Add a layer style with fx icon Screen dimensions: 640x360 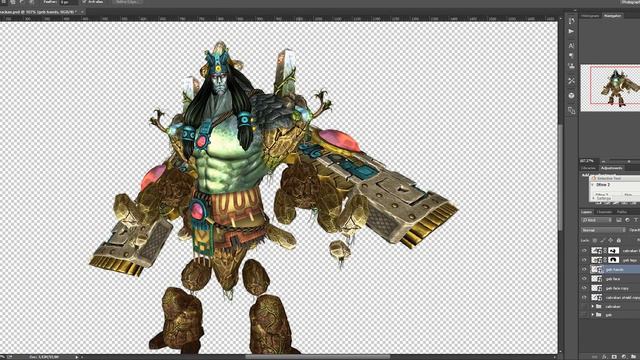click(604, 356)
